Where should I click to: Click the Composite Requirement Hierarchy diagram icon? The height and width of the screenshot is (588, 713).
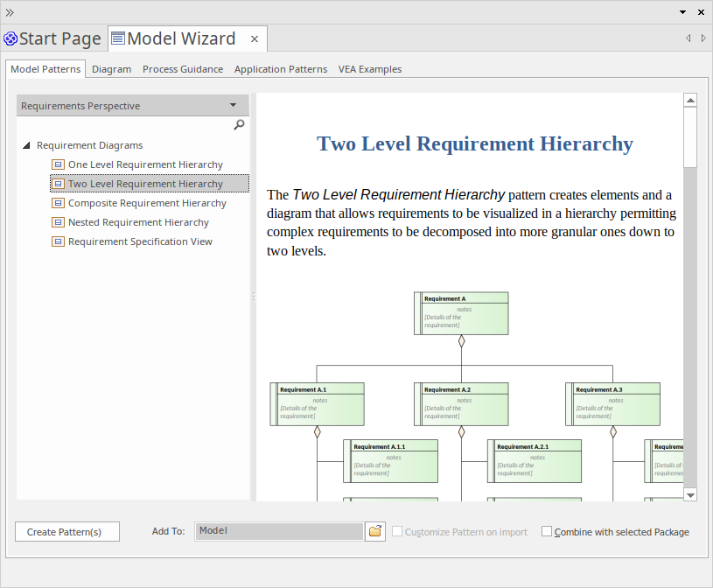click(59, 203)
